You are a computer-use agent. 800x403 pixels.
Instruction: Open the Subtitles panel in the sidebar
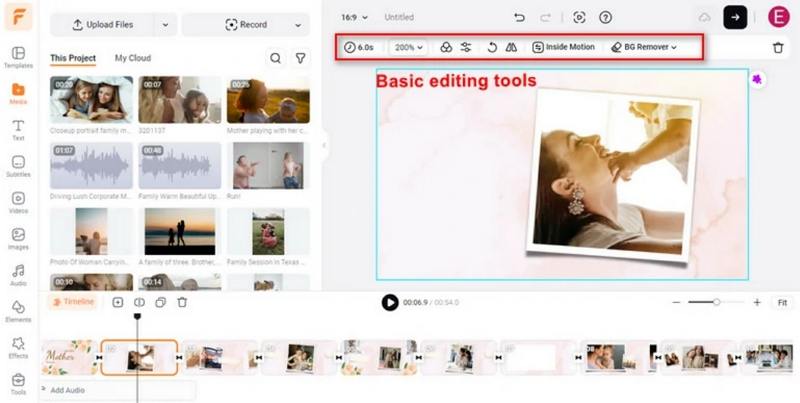(x=18, y=166)
